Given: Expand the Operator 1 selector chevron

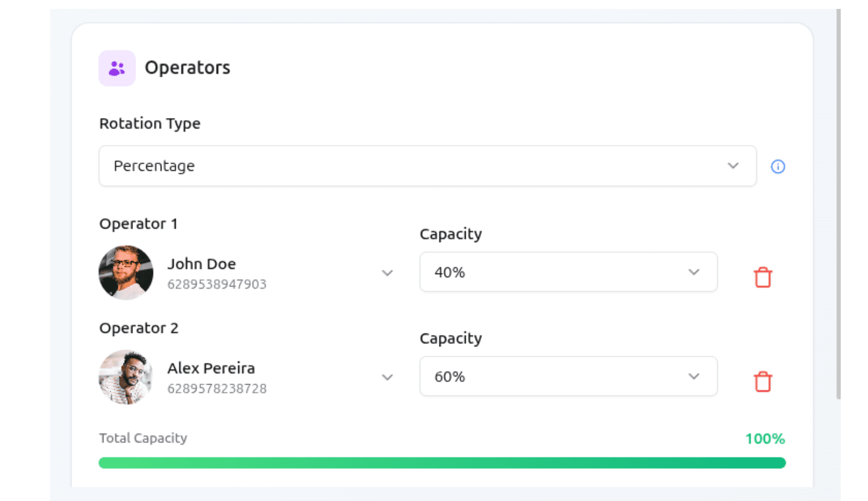Looking at the screenshot, I should point(387,273).
